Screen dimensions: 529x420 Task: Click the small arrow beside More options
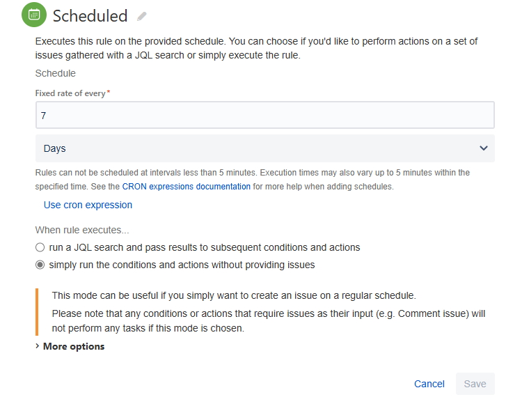[x=38, y=346]
